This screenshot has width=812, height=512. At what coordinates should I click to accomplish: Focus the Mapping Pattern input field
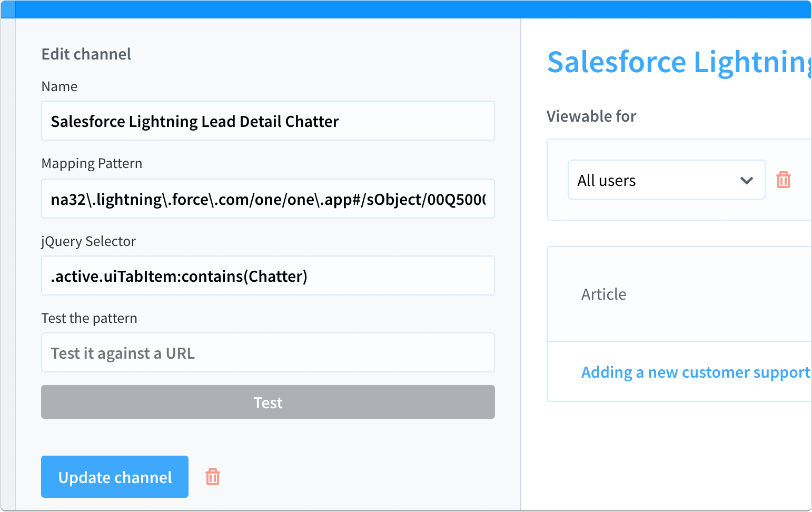[x=268, y=199]
